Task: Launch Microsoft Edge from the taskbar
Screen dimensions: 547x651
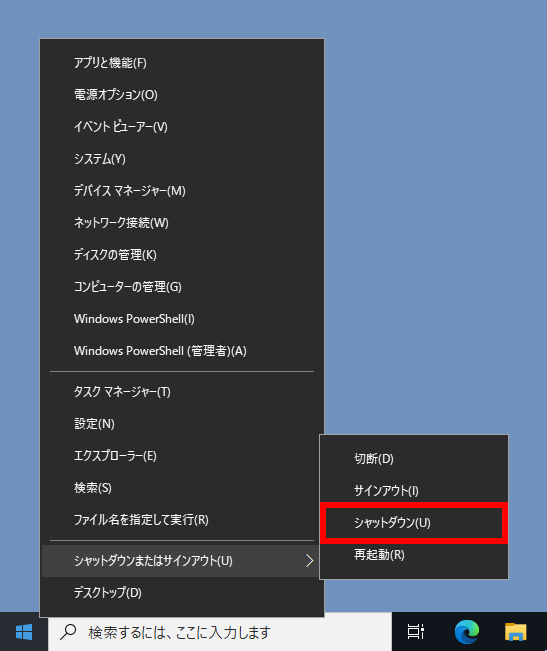Action: pos(466,632)
